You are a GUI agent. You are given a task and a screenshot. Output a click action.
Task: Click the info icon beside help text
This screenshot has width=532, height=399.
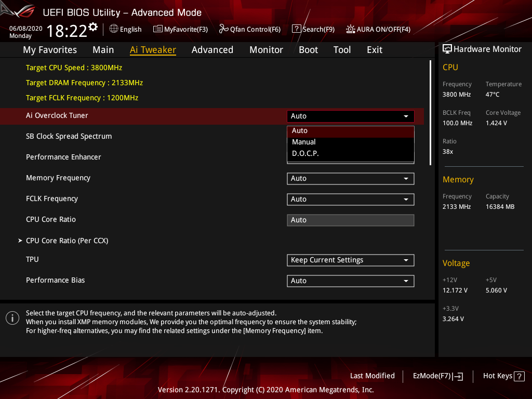click(12, 318)
